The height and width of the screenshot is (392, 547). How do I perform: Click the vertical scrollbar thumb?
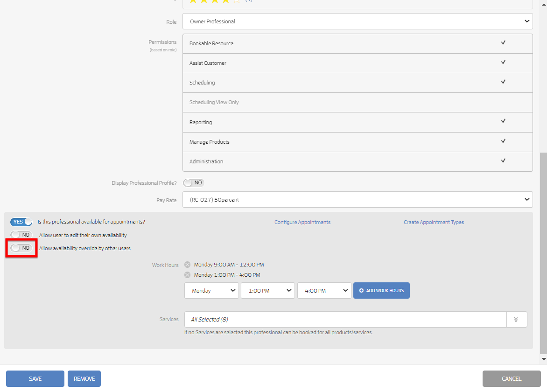coord(544,253)
